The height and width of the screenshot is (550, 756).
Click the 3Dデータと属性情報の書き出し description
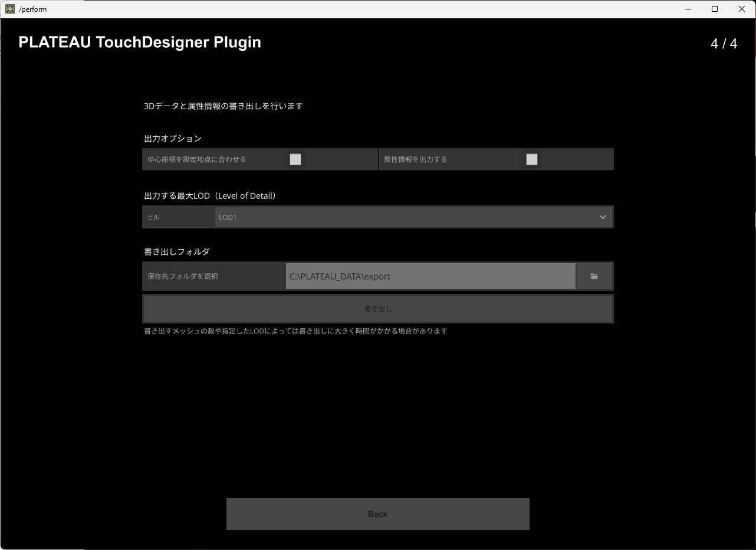(223, 106)
